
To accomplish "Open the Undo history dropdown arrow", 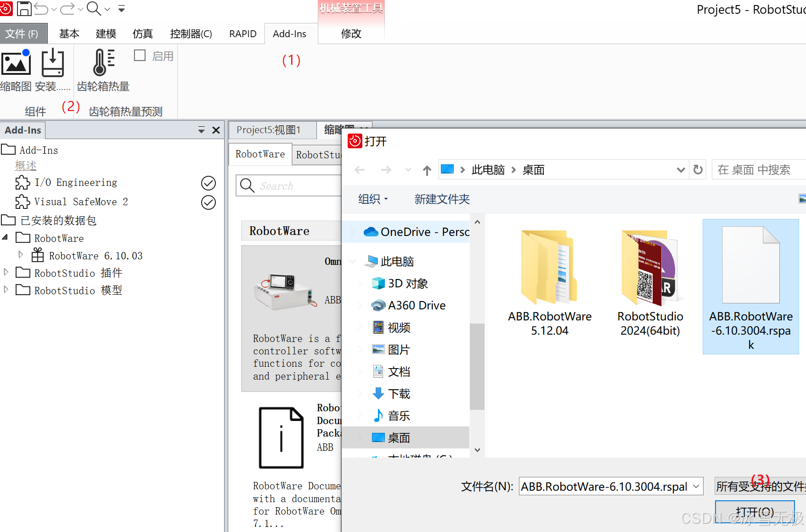I will point(54,9).
